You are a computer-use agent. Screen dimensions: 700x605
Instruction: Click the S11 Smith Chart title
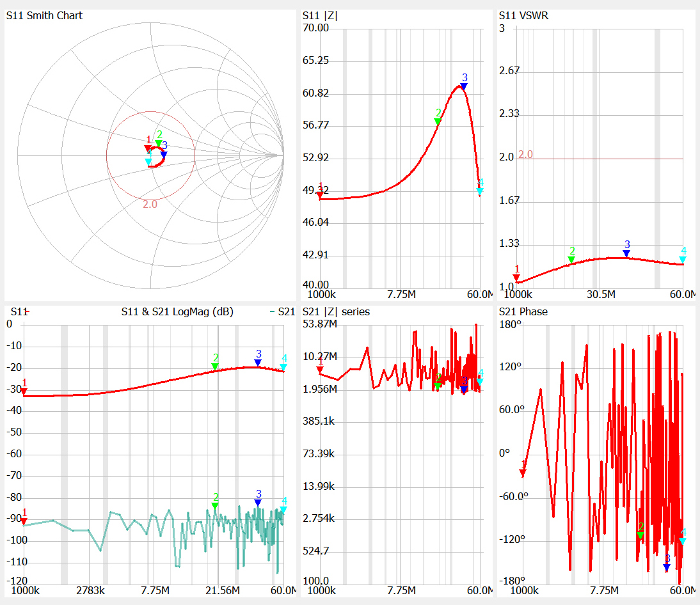pos(44,15)
